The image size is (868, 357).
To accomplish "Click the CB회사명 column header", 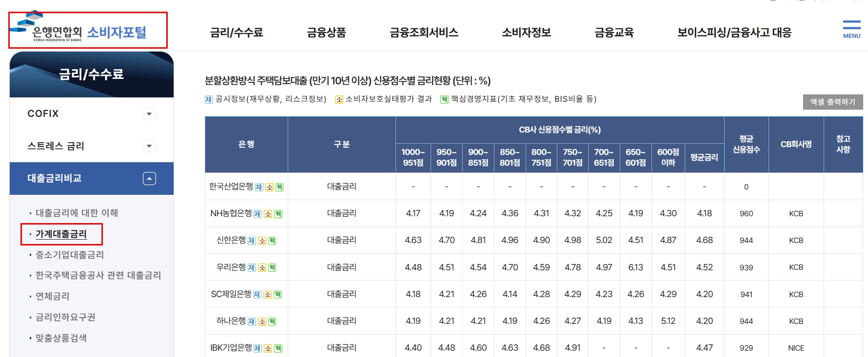I will [796, 144].
